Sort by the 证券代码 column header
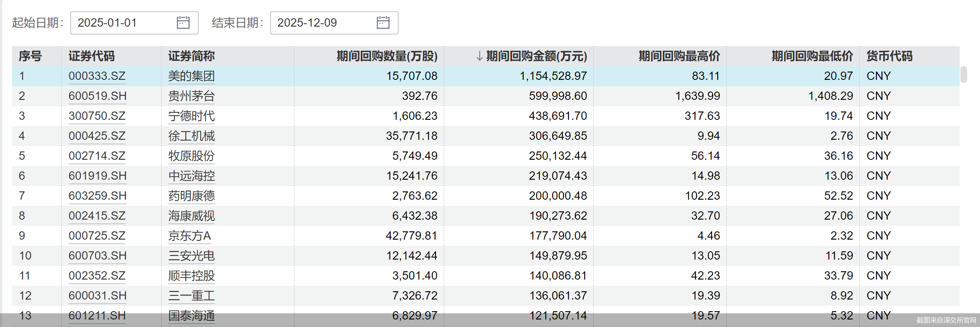Image resolution: width=980 pixels, height=327 pixels. pyautogui.click(x=91, y=56)
